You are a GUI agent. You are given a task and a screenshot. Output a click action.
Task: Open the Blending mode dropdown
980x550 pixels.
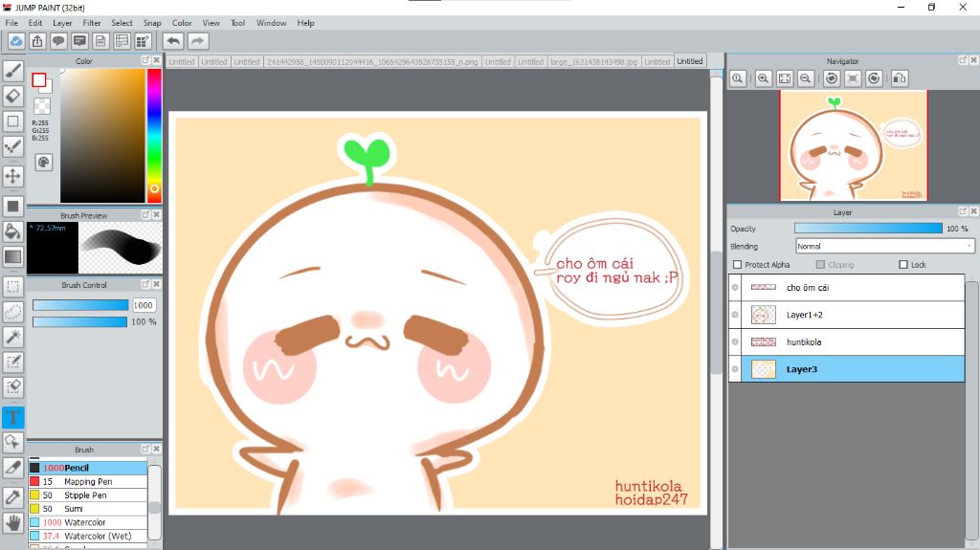884,246
